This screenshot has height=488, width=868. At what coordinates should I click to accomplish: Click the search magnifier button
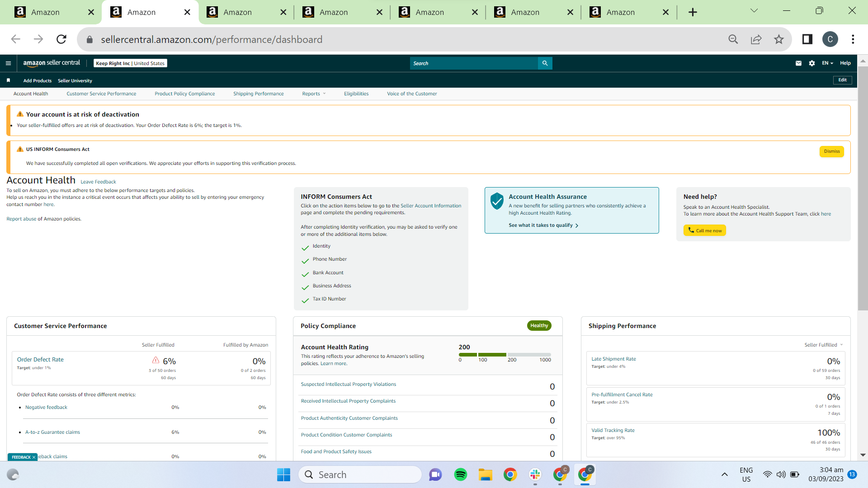tap(545, 63)
